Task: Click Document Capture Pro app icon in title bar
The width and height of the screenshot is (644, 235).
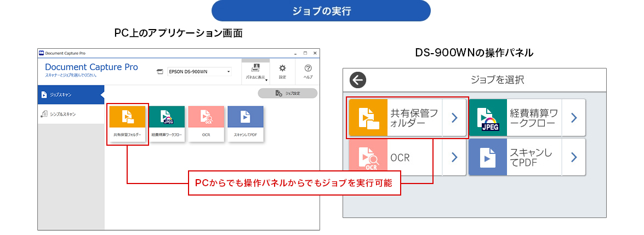Action: pyautogui.click(x=41, y=54)
